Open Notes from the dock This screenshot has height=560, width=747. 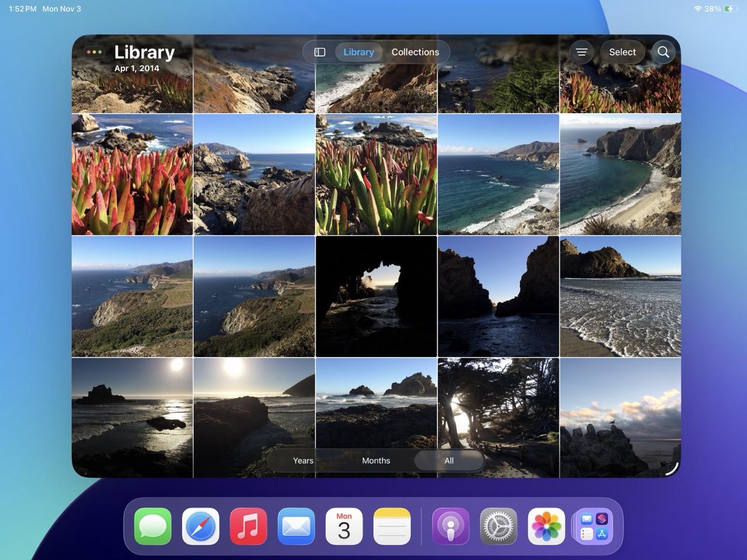[x=392, y=526]
